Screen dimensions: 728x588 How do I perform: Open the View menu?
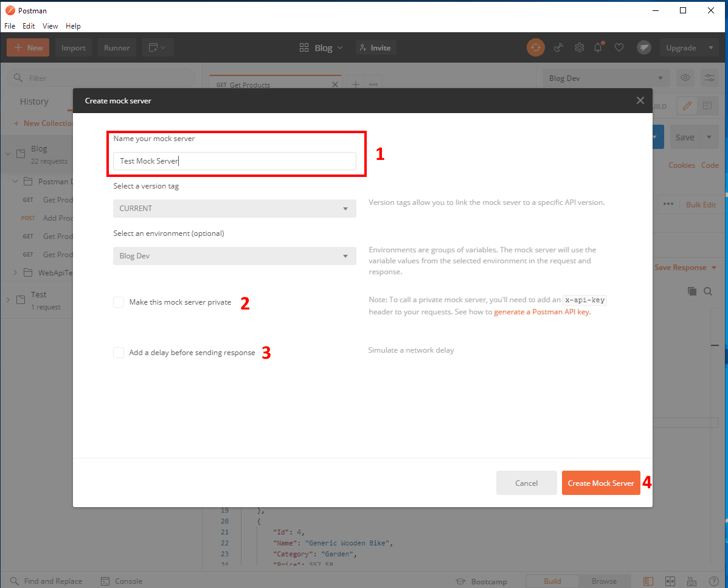[50, 26]
